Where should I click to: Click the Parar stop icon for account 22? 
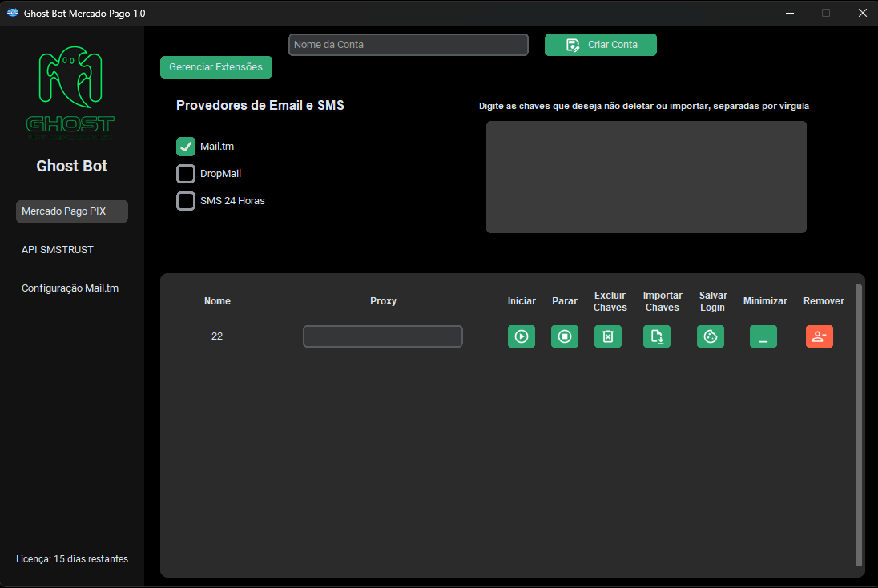[565, 336]
